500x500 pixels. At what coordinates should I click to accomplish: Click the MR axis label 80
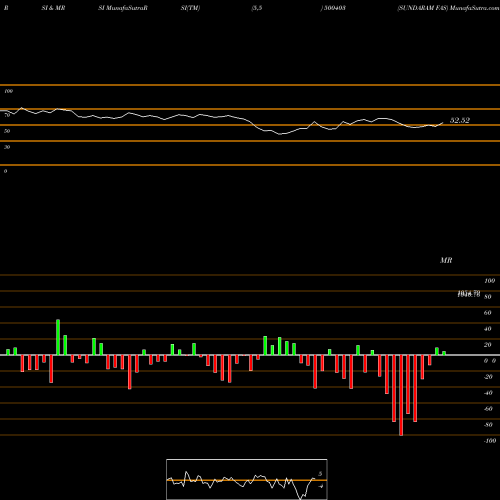coord(488,297)
